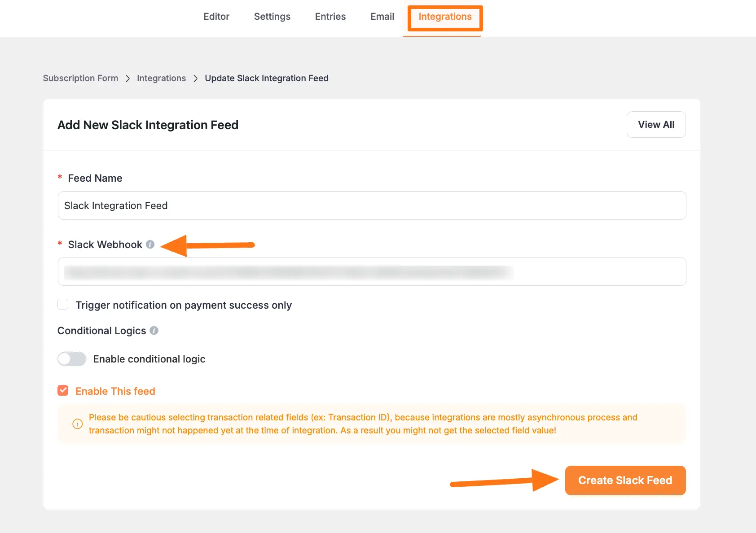Click into the Slack Webhook URL field
The image size is (756, 533).
point(372,271)
